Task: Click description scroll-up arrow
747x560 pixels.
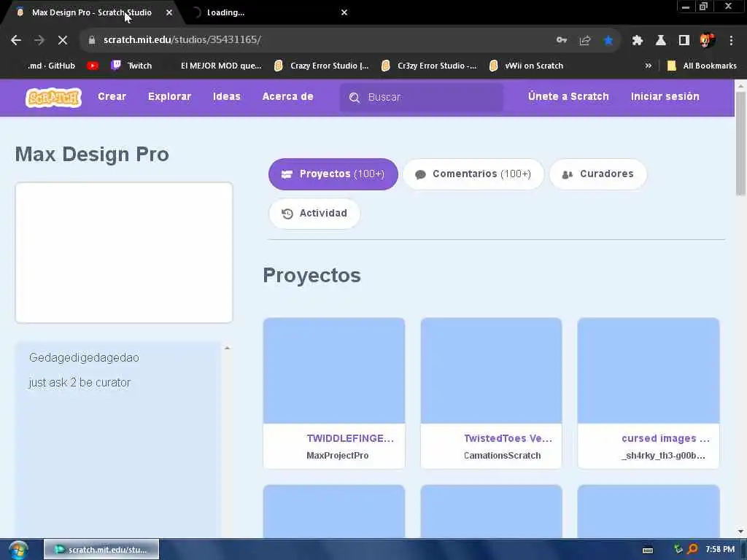Action: pos(228,349)
